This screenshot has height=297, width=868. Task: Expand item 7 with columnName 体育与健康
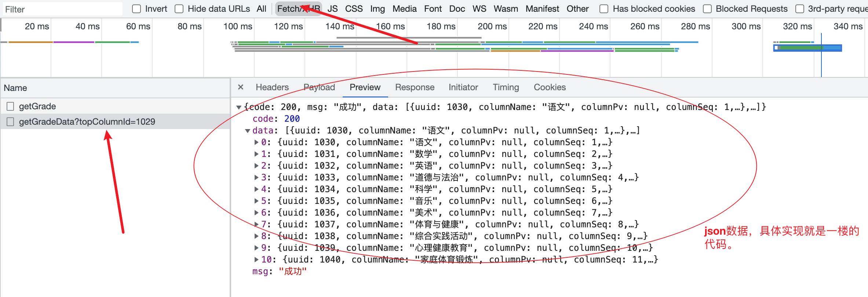coord(256,224)
